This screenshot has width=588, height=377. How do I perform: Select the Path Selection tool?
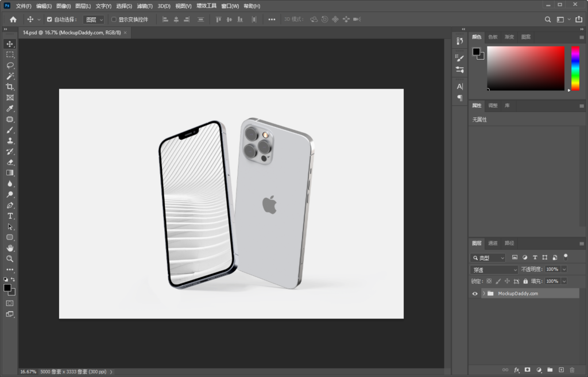coord(10,227)
